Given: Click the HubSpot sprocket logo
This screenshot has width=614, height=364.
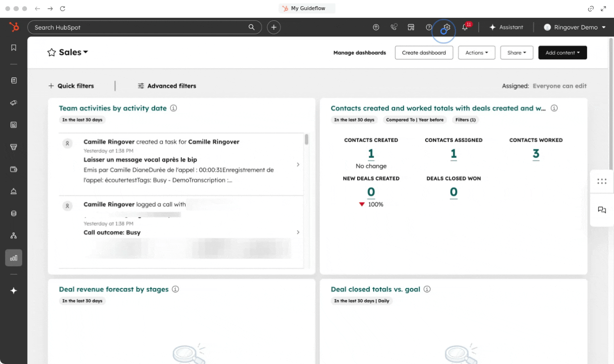Looking at the screenshot, I should pyautogui.click(x=13, y=27).
